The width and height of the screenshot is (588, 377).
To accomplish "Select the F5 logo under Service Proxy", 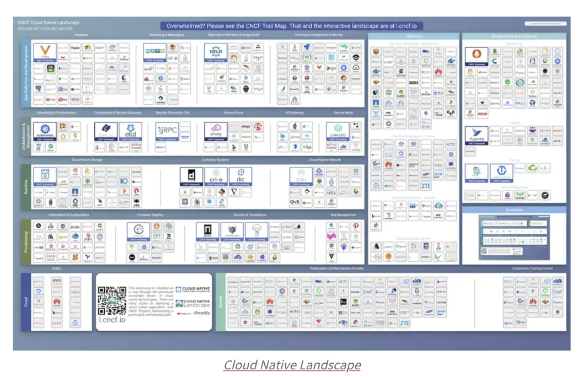I will 258,127.
